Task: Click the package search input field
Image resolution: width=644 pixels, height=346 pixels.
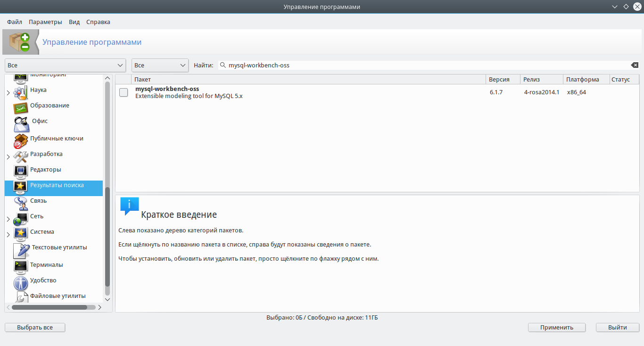Action: [x=424, y=65]
